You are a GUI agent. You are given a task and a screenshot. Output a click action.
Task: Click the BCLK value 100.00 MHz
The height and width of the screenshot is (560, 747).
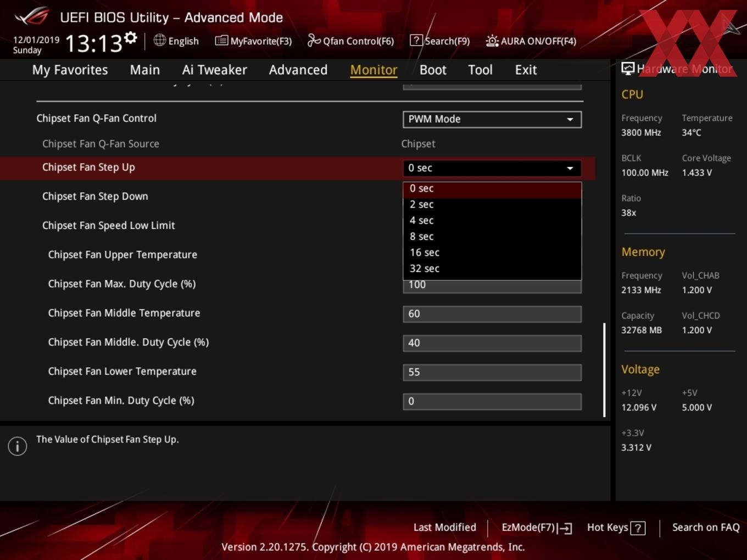point(645,172)
